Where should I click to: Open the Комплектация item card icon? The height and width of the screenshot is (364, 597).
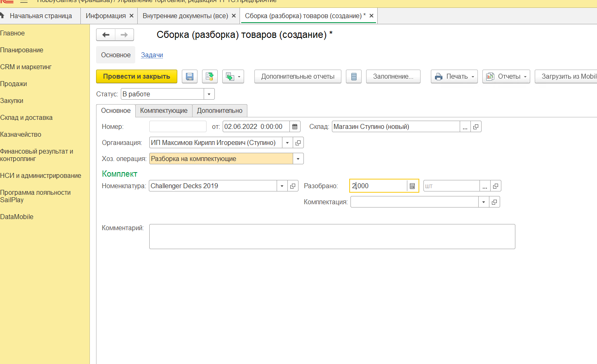494,202
